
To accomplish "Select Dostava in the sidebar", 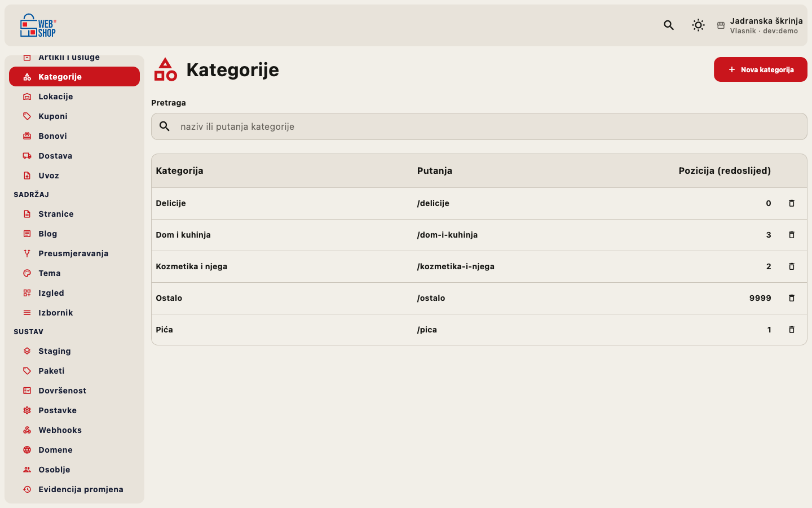I will (x=74, y=156).
